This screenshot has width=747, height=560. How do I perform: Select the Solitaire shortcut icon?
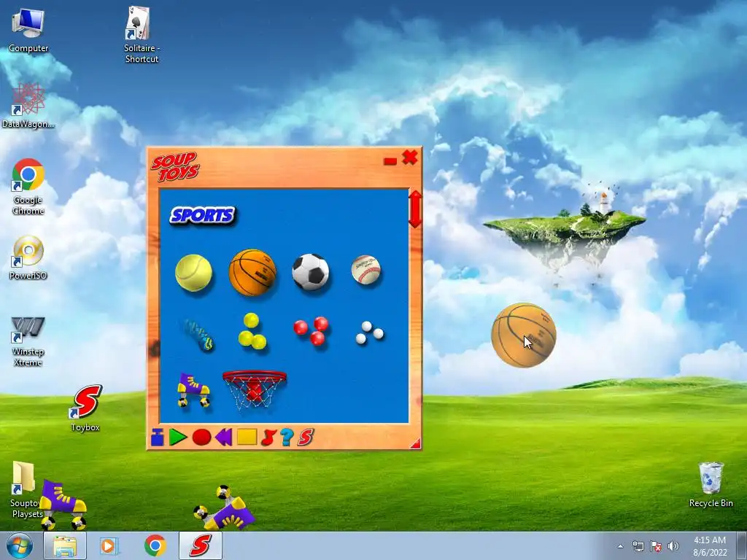click(141, 35)
